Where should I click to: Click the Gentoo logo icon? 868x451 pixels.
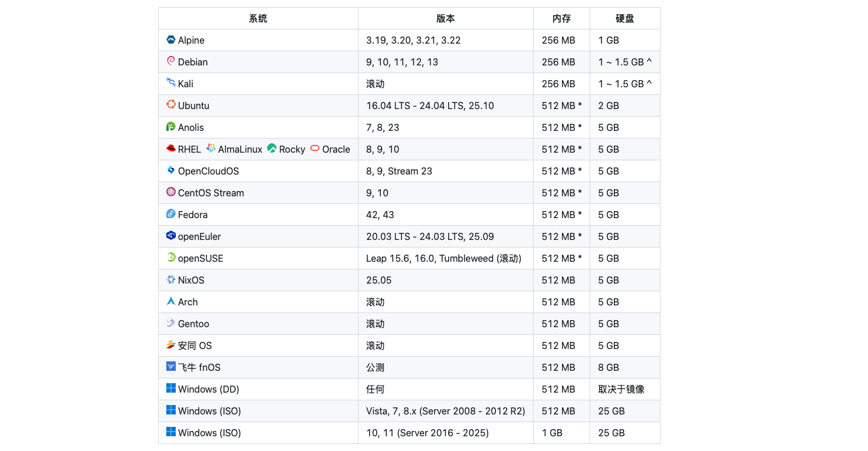click(x=170, y=323)
